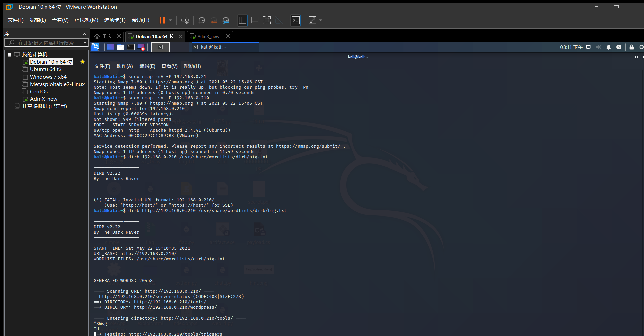
Task: Select Metasploitable2-Linux in library
Action: pyautogui.click(x=57, y=84)
